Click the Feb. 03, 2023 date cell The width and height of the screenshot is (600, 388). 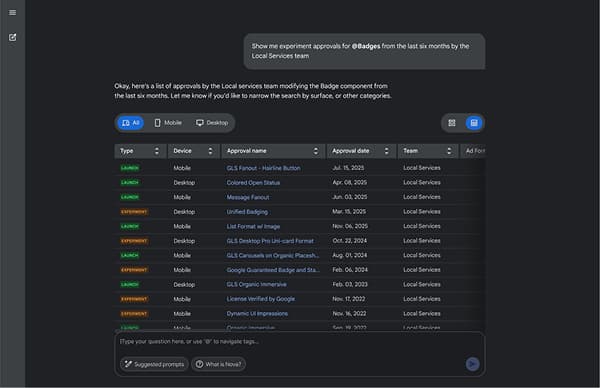350,284
